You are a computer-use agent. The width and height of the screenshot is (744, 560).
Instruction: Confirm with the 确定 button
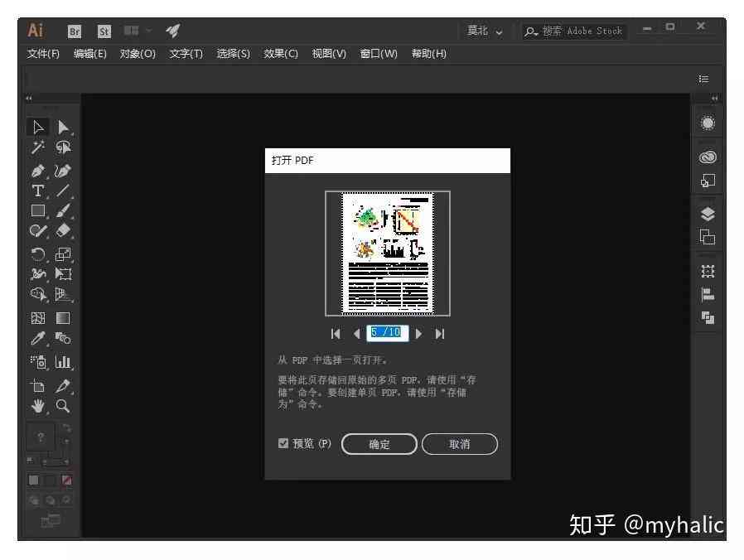379,444
